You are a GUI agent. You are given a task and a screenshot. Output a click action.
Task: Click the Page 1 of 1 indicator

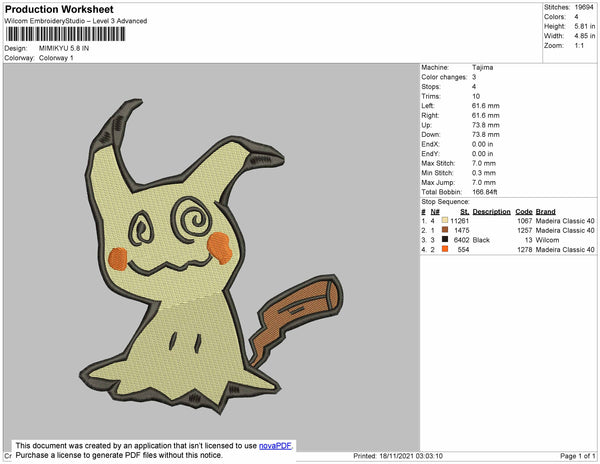pyautogui.click(x=574, y=456)
